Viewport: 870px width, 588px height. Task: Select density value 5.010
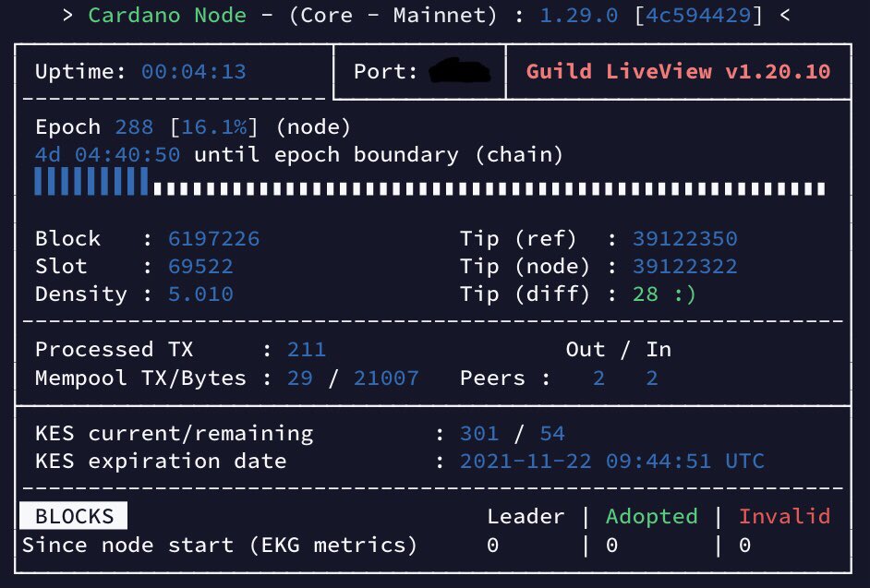(200, 294)
